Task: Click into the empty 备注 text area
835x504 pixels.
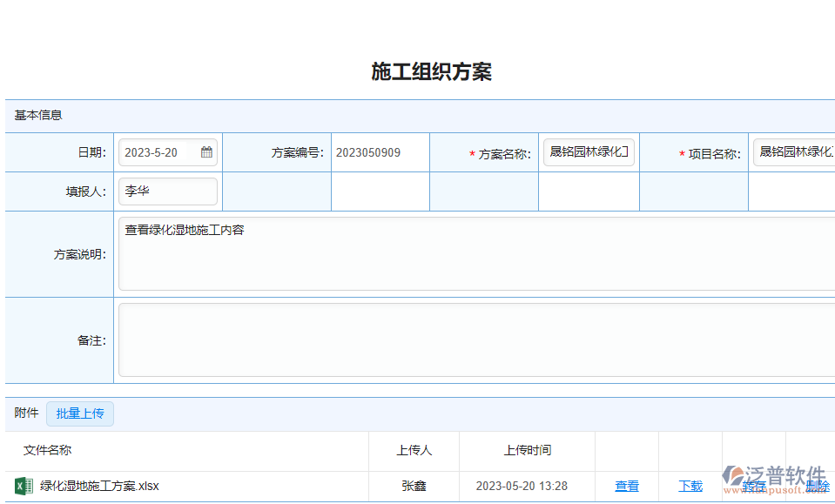Action: coord(475,339)
